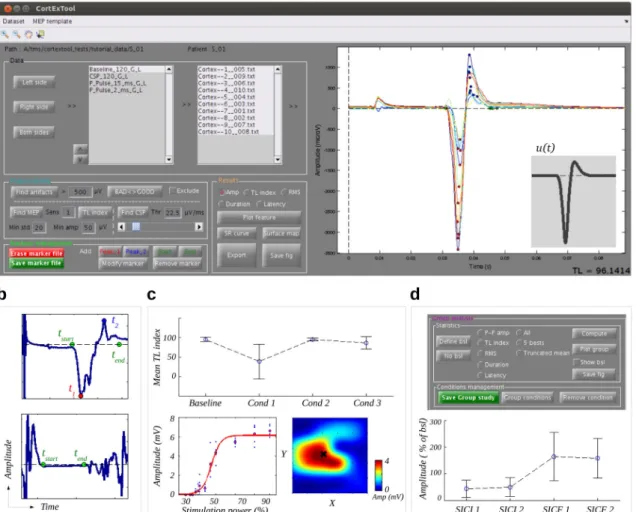Click the SR curve button

click(x=236, y=233)
